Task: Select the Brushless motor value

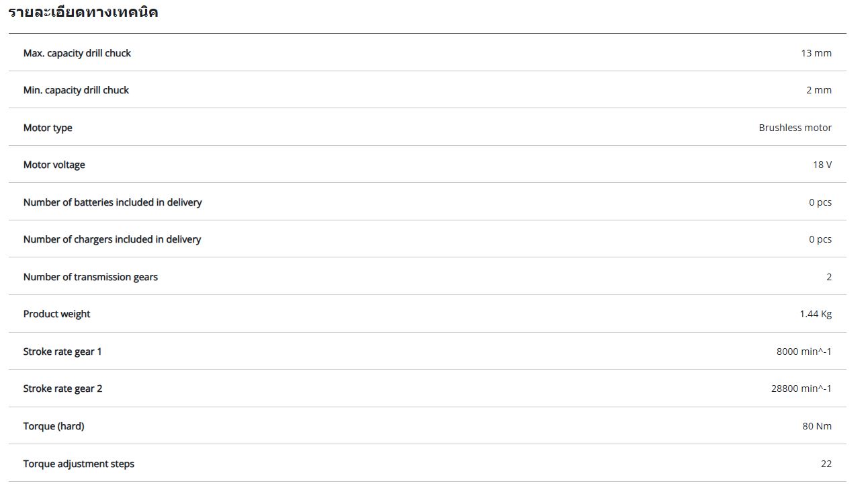Action: click(x=795, y=128)
